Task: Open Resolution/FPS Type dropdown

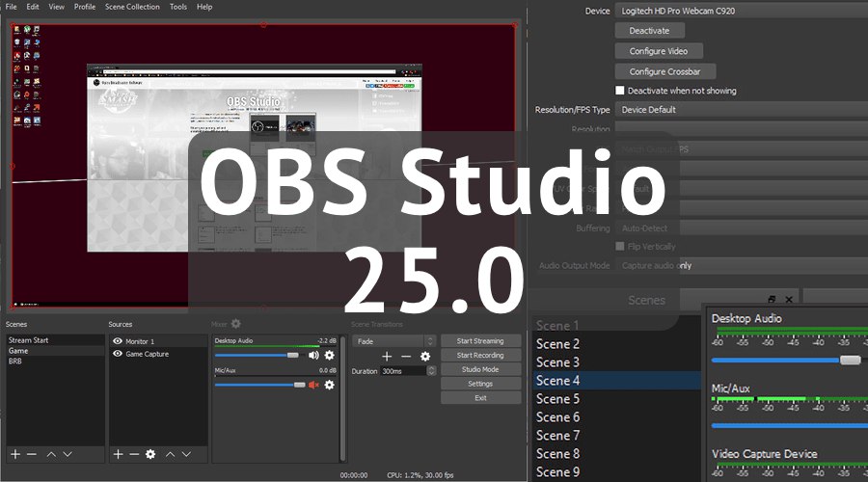Action: point(742,110)
